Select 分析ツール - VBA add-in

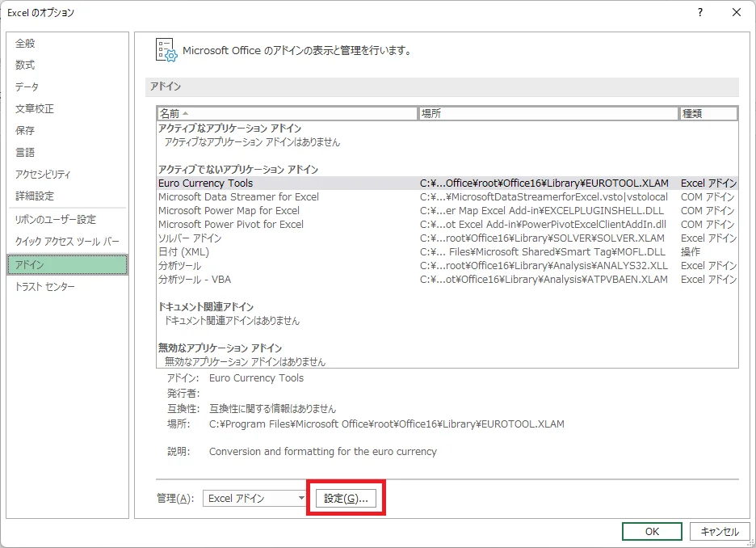pyautogui.click(x=195, y=280)
